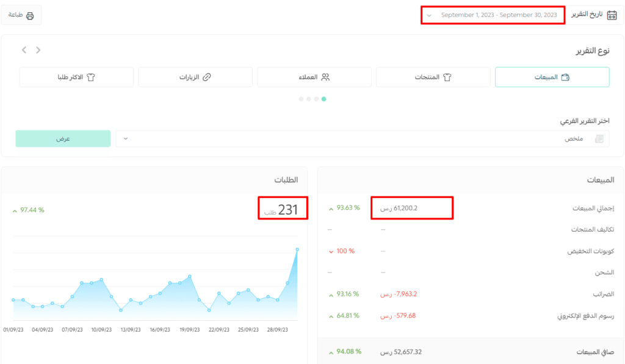Click the 28/09/23 chart axis label

coord(278,330)
